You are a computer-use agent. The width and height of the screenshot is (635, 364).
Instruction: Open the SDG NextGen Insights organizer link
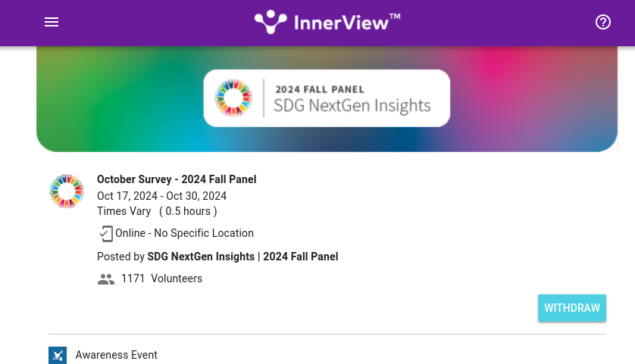201,257
